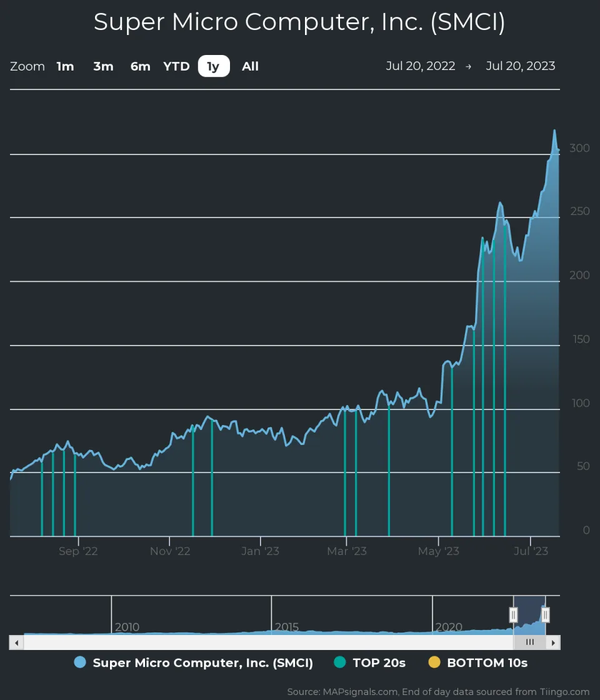Image resolution: width=600 pixels, height=700 pixels.
Task: Click the Mar '23 axis label
Action: coord(347,551)
